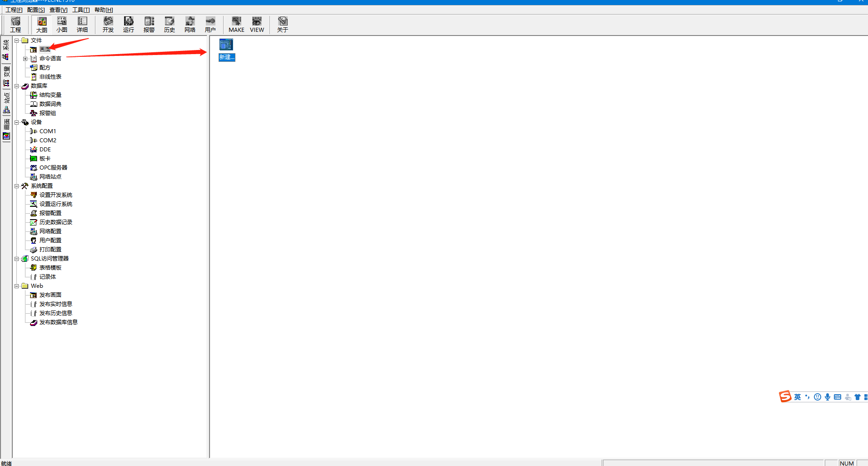This screenshot has height=466, width=868.
Task: Switch to 小图 small icon view
Action: 62,24
